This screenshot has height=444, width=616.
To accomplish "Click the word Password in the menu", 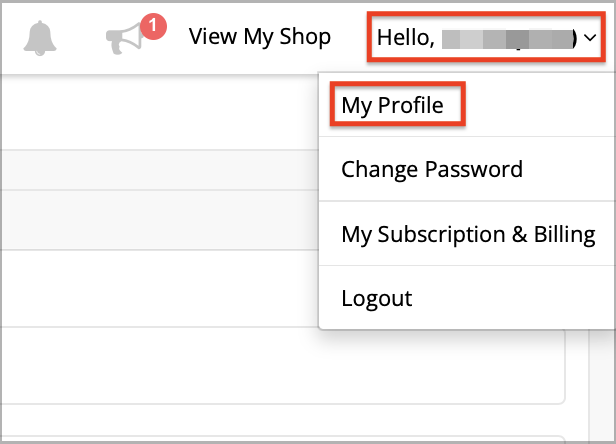I will 474,169.
